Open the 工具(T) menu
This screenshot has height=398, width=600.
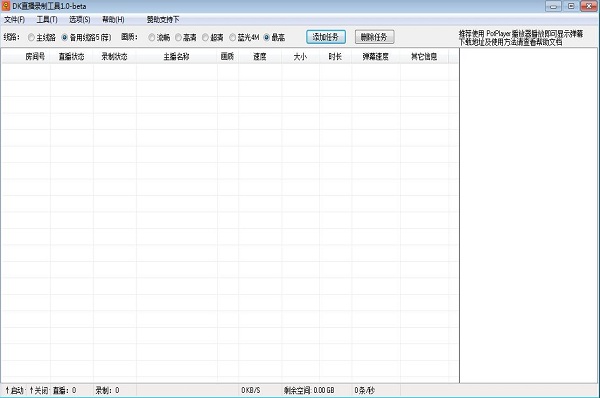tap(47, 20)
